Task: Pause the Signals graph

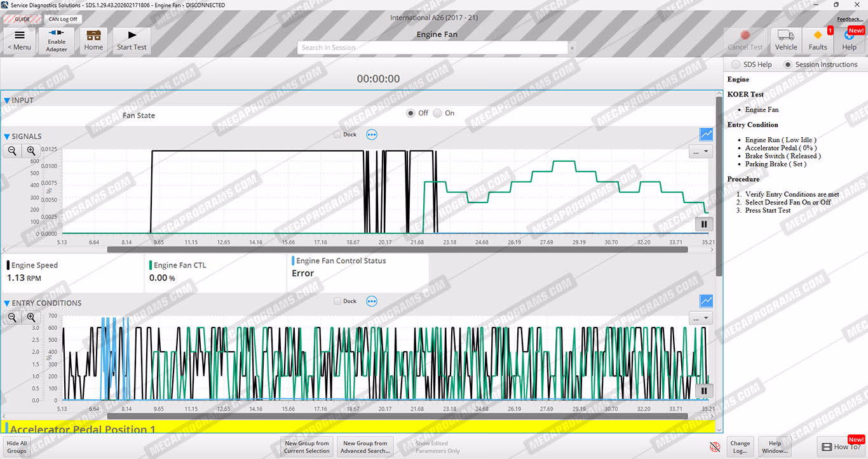Action: (x=704, y=223)
